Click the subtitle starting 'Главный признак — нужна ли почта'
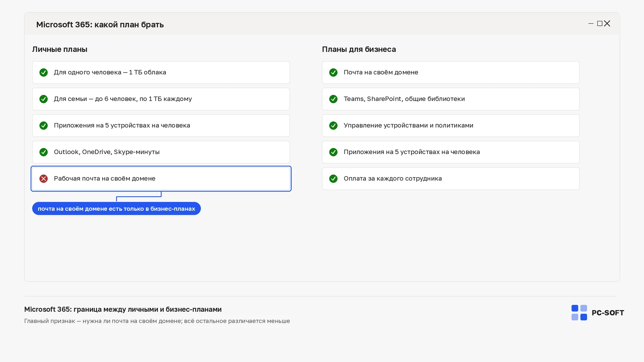644x362 pixels. click(157, 321)
